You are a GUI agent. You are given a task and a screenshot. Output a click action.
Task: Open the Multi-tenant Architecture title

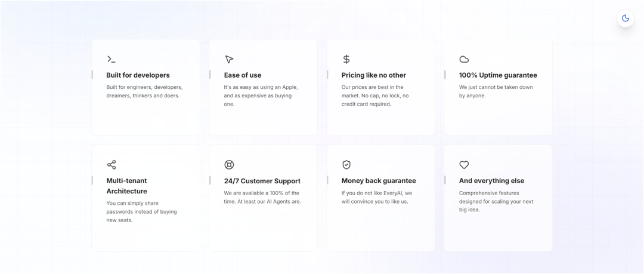[127, 186]
